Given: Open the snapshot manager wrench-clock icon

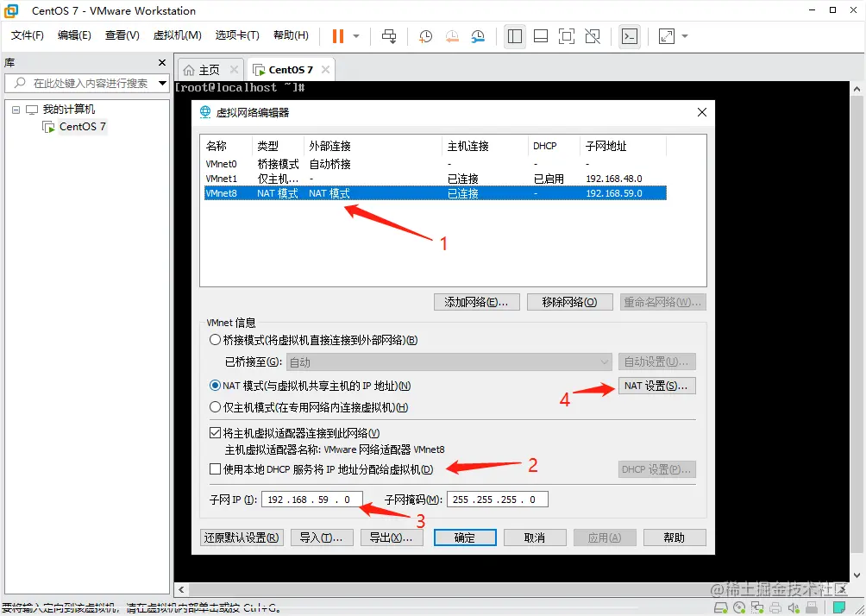Looking at the screenshot, I should 478,36.
